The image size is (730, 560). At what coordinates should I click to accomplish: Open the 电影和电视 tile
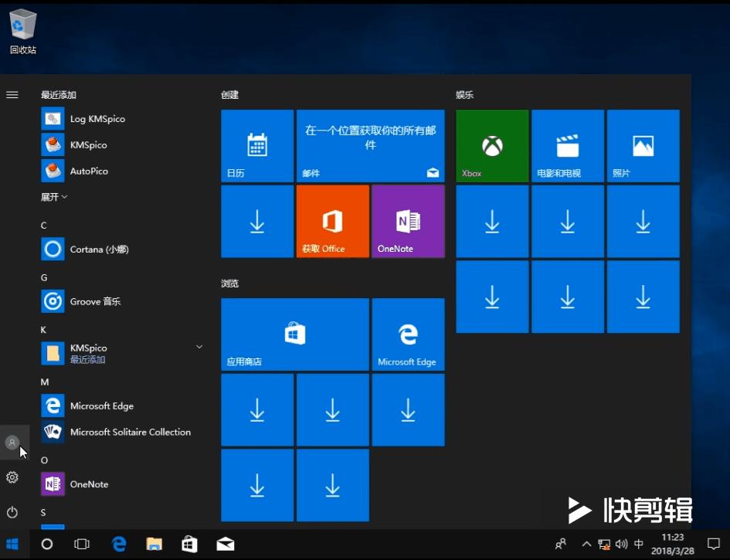pyautogui.click(x=567, y=145)
